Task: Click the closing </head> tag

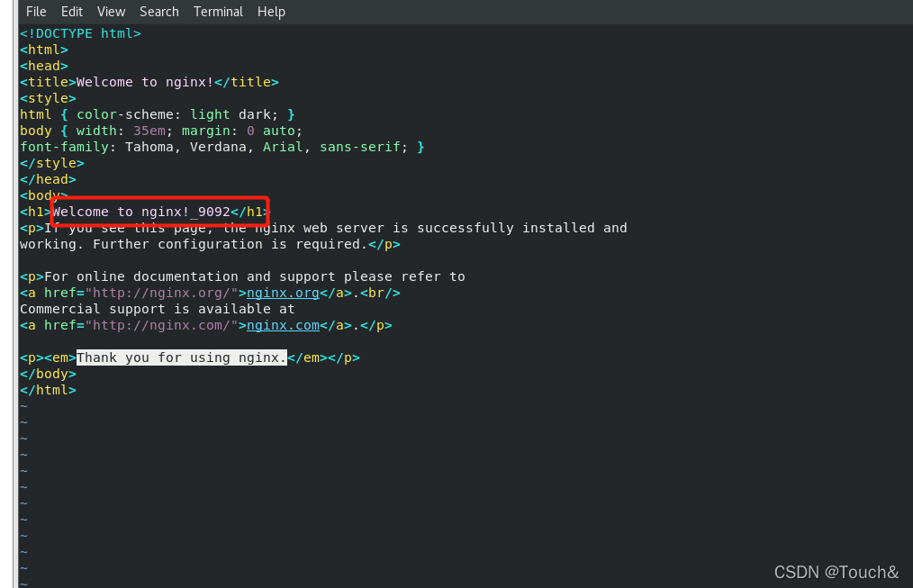Action: point(48,179)
